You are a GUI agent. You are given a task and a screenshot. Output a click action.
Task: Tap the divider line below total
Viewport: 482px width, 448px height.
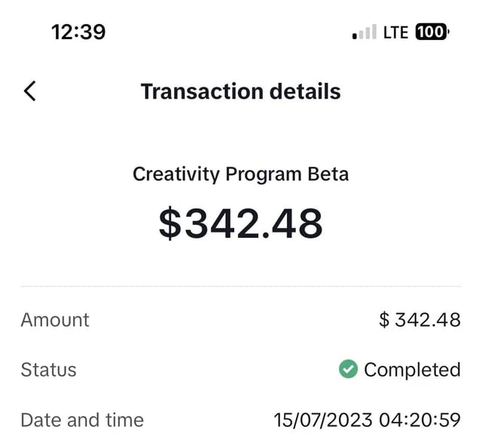coord(240,286)
